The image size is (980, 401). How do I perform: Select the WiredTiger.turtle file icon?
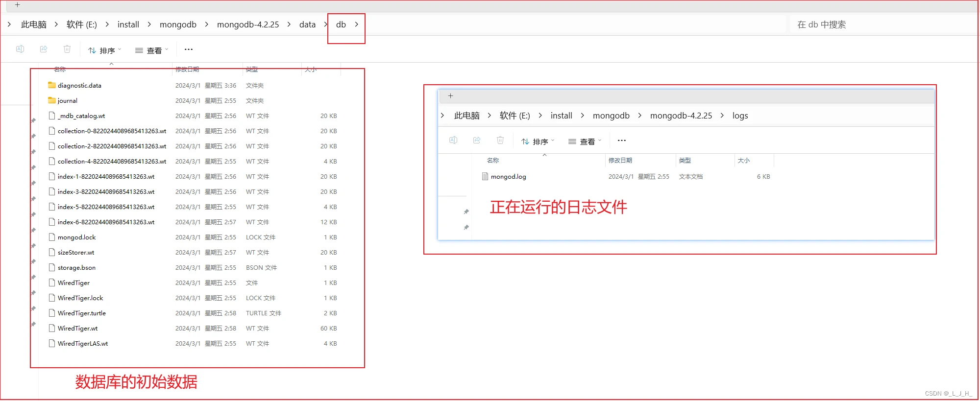coord(52,313)
